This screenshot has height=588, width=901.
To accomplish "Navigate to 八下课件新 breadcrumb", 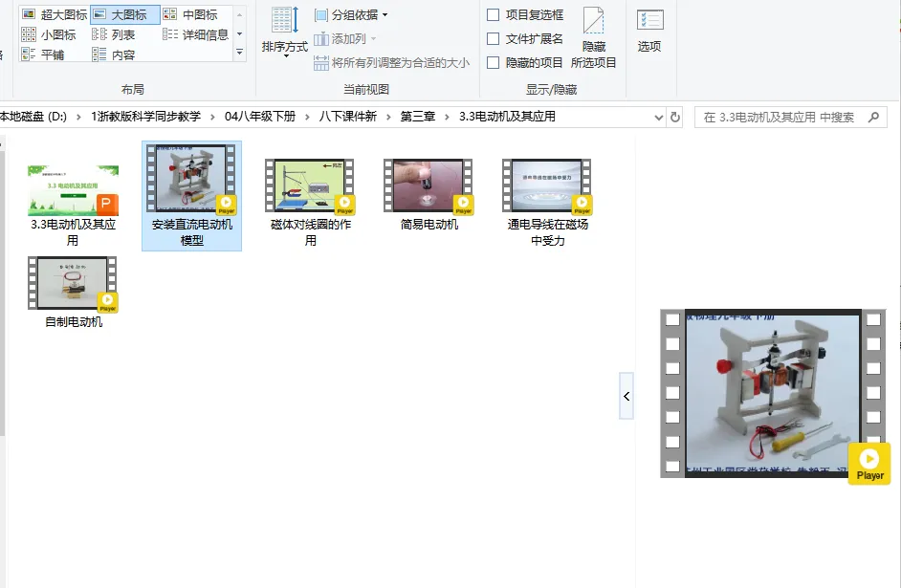I will [347, 118].
